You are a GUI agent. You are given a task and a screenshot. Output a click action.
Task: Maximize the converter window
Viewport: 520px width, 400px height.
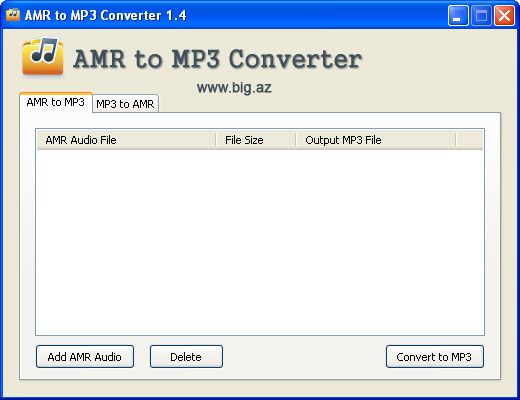[481, 15]
